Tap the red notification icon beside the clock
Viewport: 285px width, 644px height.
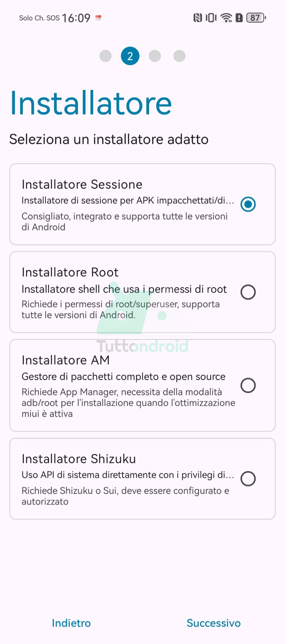(x=98, y=18)
